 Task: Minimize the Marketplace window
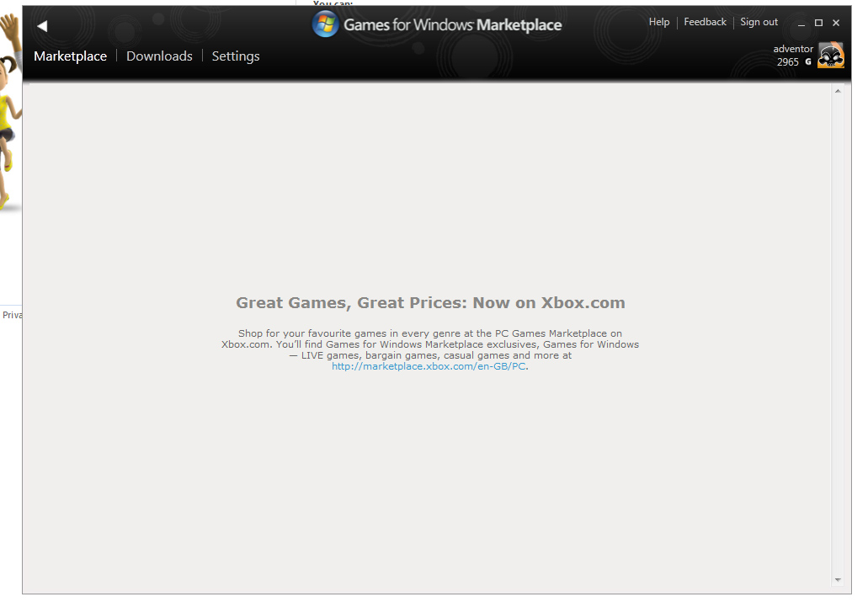[x=801, y=24]
